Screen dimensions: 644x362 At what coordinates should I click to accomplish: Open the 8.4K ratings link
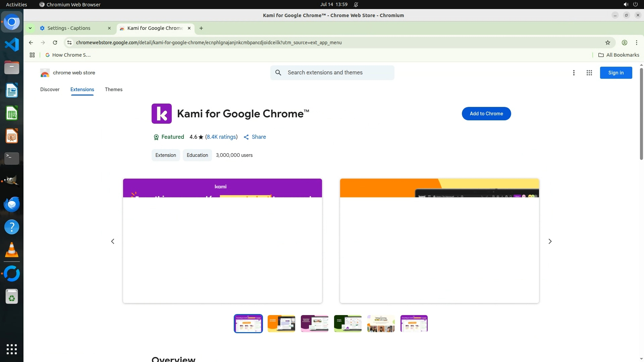[221, 137]
